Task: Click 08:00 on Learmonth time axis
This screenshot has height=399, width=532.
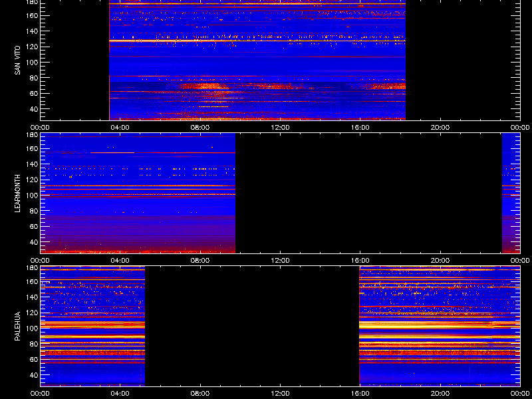Action: tap(200, 261)
